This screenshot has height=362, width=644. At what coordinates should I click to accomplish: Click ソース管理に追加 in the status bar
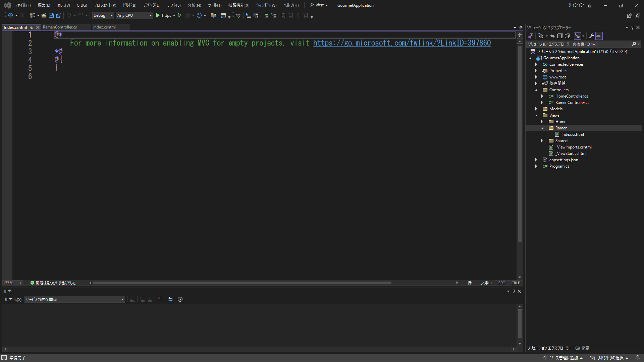563,358
